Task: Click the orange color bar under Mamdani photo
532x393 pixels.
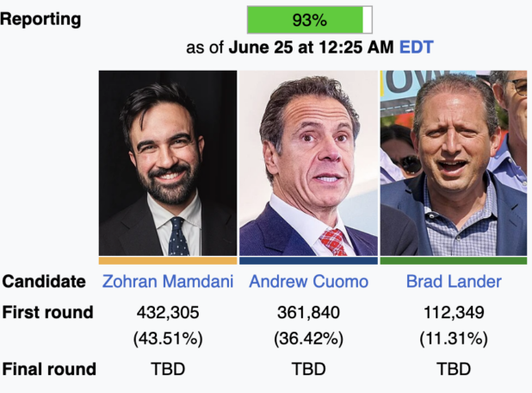Action: tap(168, 260)
